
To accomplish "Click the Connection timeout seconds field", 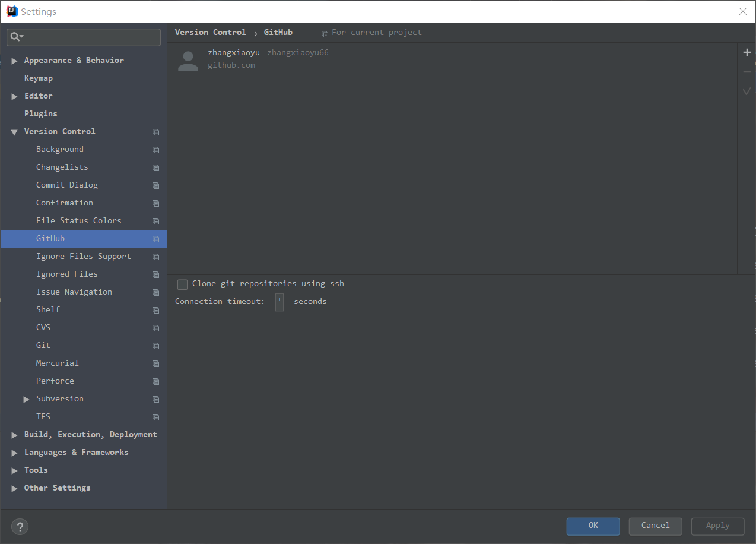I will click(x=279, y=302).
